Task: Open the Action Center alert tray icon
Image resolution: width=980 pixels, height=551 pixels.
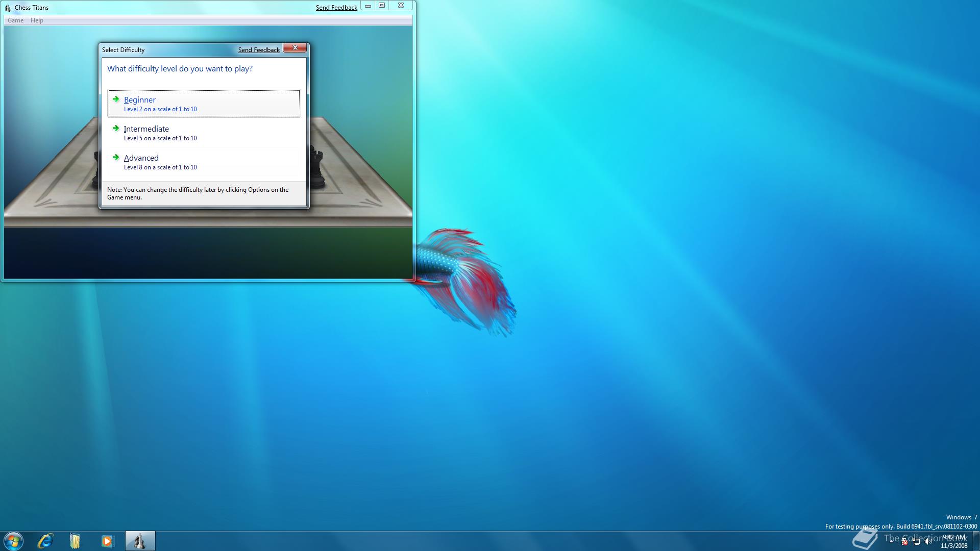Action: point(904,542)
